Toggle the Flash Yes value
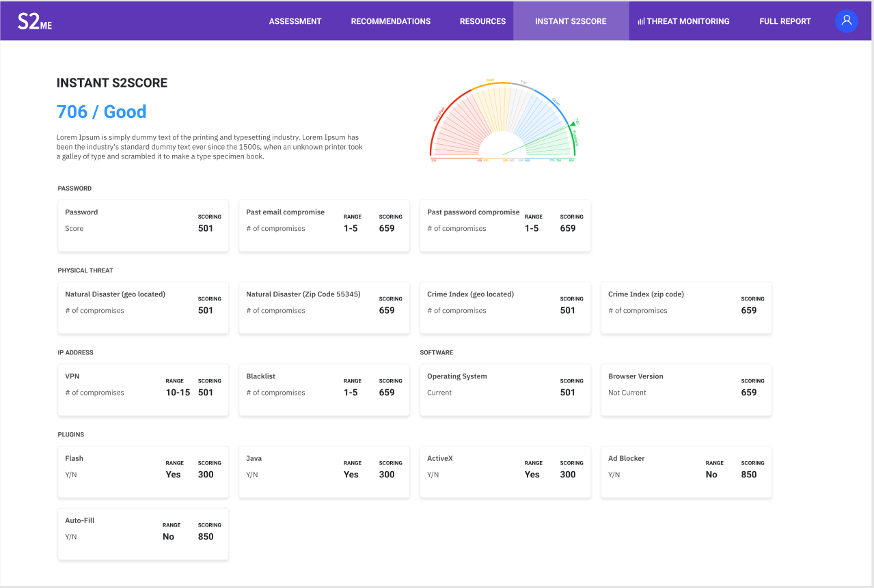This screenshot has width=874, height=588. (172, 473)
